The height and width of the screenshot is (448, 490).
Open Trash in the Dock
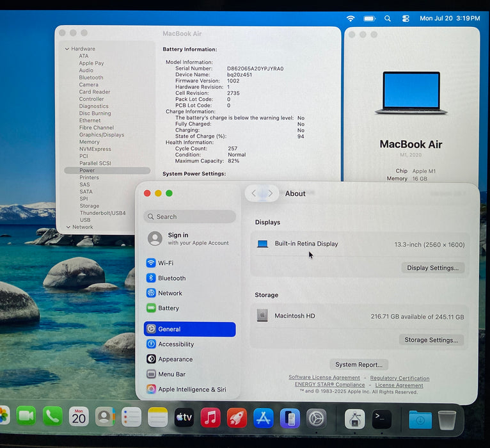447,420
